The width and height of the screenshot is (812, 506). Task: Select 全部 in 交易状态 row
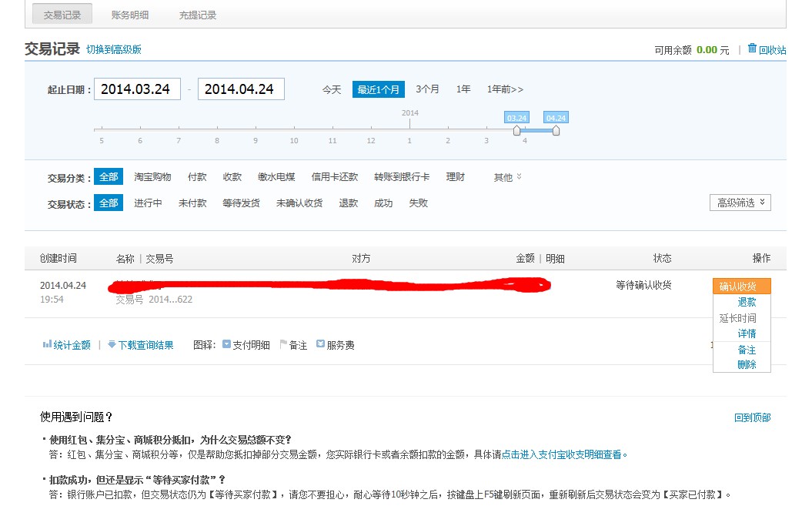pos(109,203)
